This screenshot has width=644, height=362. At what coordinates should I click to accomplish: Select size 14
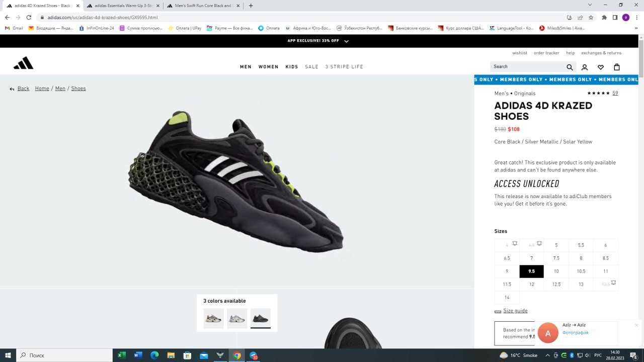(507, 297)
